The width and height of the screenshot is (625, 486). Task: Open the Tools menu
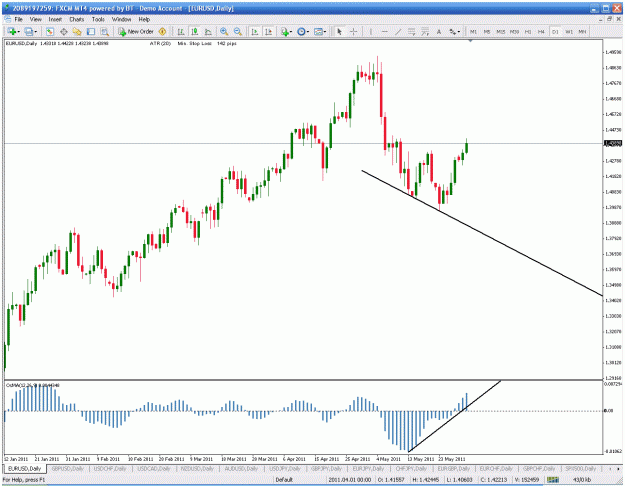click(x=98, y=19)
